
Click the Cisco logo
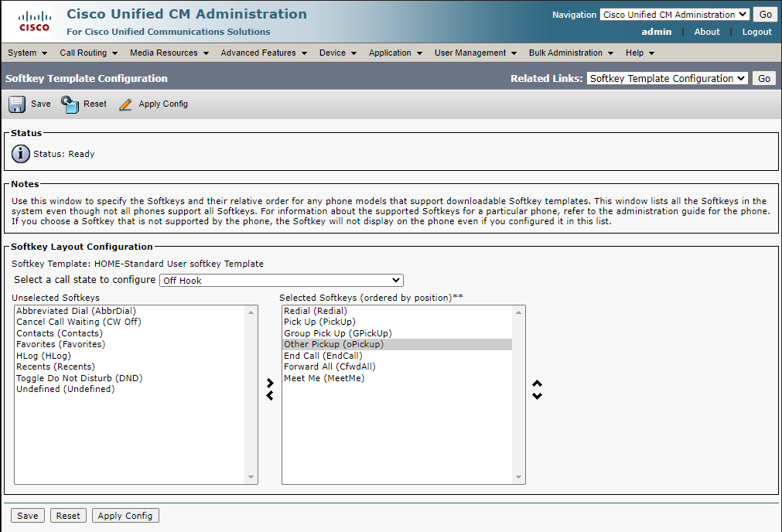pos(34,21)
